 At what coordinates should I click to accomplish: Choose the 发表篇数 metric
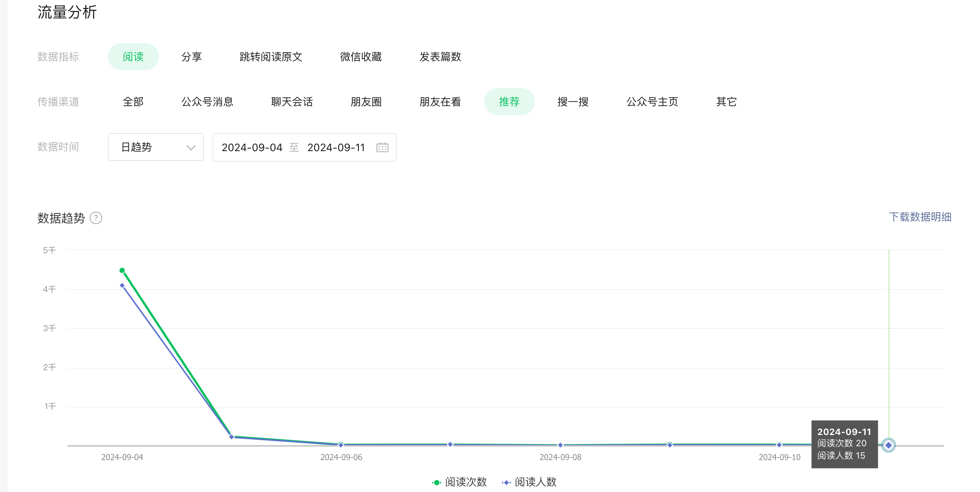point(440,57)
